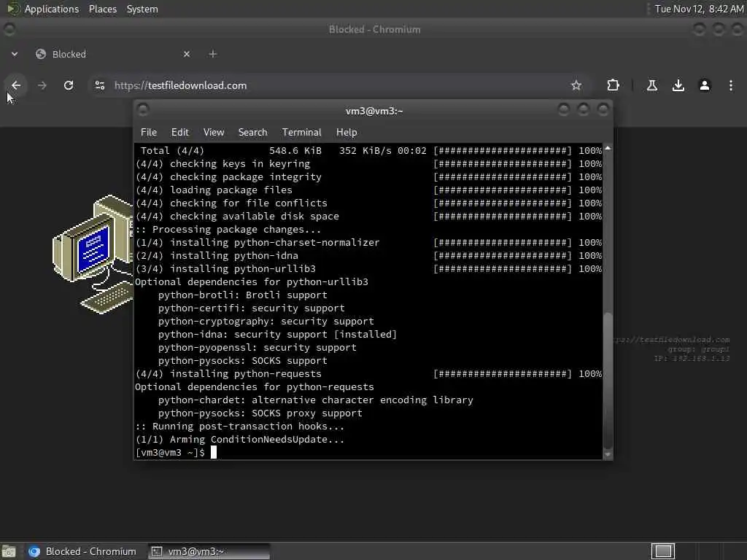This screenshot has width=747, height=560.
Task: Click 'python-chardet: alternative character encoding library' line
Action: pos(316,400)
